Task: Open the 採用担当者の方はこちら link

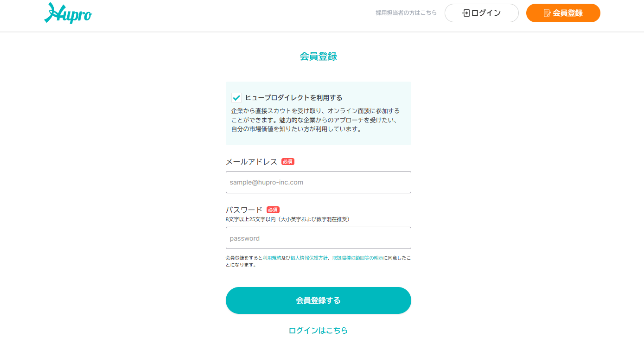Action: pos(406,13)
